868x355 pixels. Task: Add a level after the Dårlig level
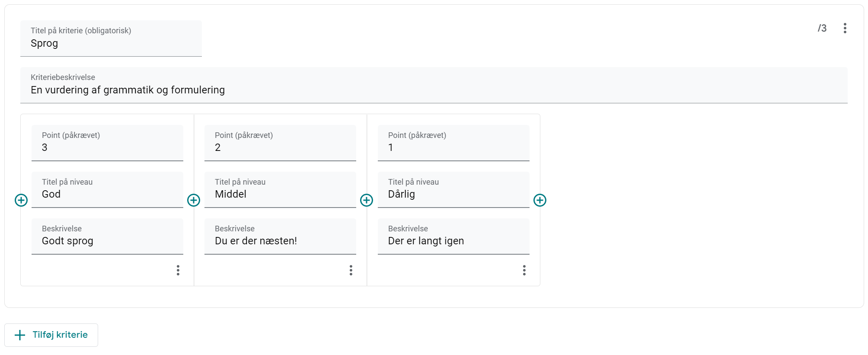(x=539, y=200)
